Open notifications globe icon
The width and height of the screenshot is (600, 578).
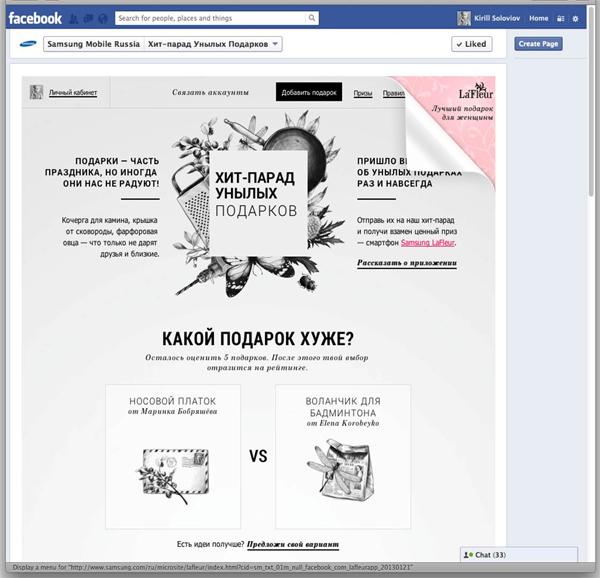tap(103, 18)
